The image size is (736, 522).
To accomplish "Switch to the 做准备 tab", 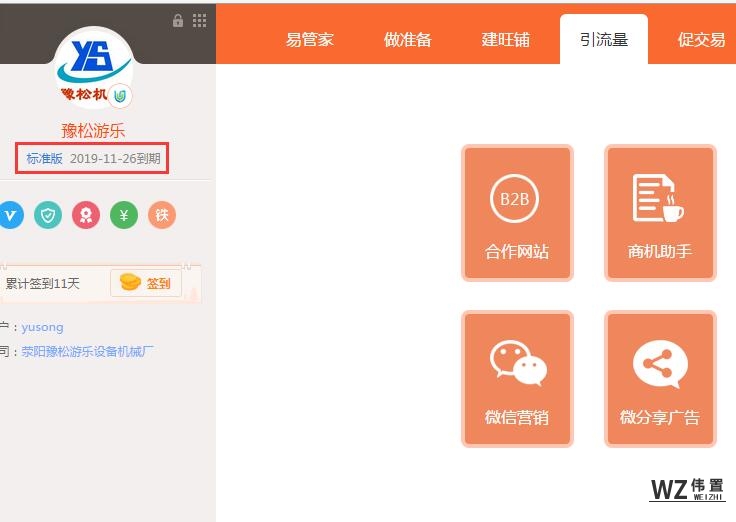I will pos(407,40).
